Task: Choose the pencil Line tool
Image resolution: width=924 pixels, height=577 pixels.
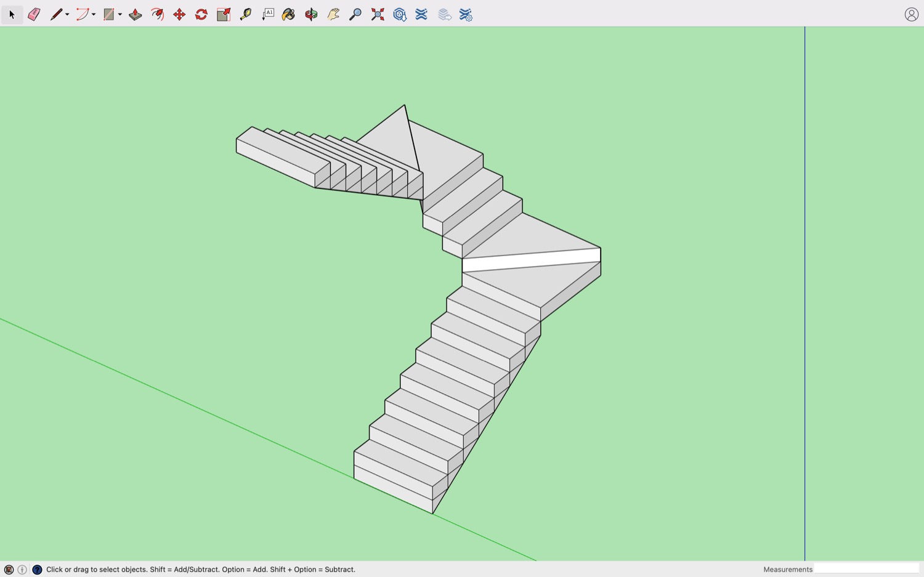Action: tap(55, 14)
